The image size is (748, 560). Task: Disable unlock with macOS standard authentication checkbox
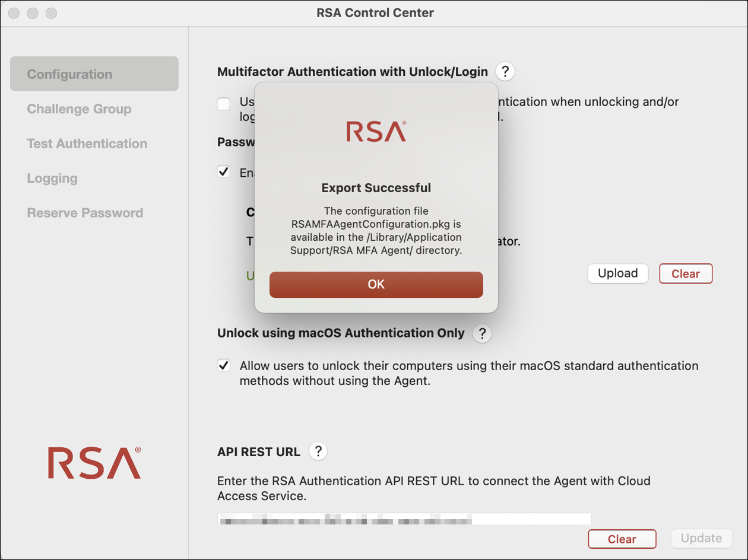coord(224,365)
